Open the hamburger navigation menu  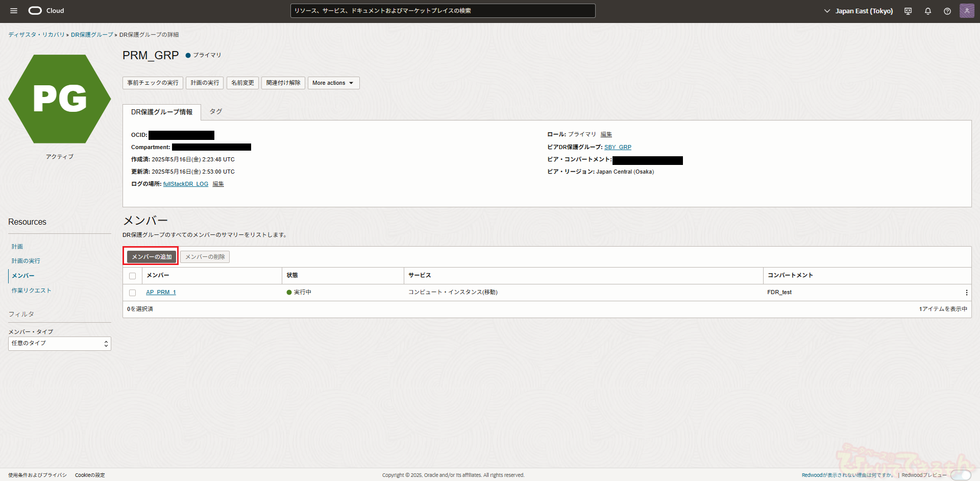click(x=14, y=11)
